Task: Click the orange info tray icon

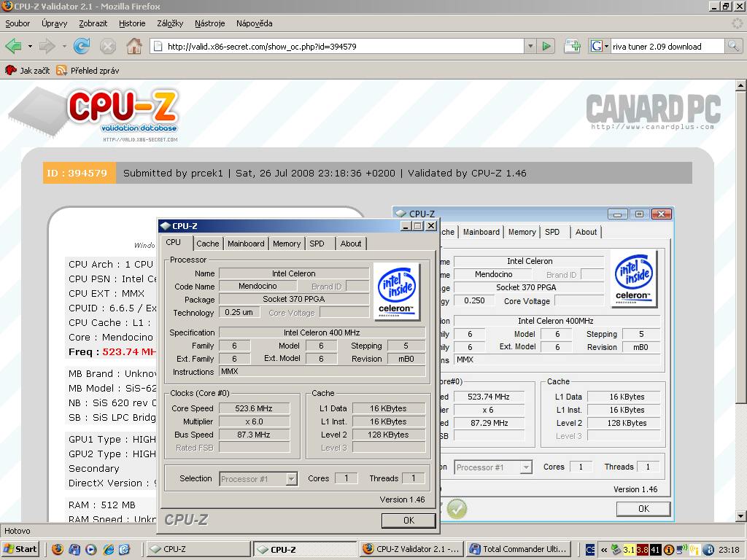Action: [668, 550]
